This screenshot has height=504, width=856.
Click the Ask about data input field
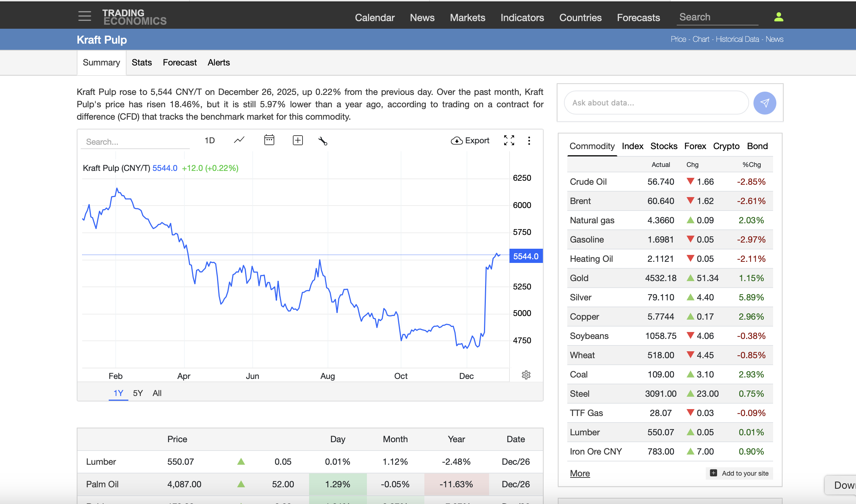tap(656, 103)
